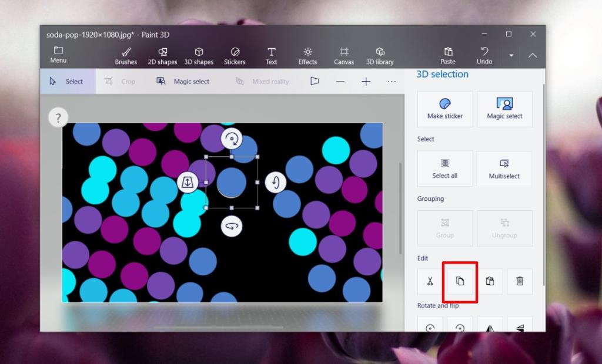Browse the 3D library

[380, 54]
